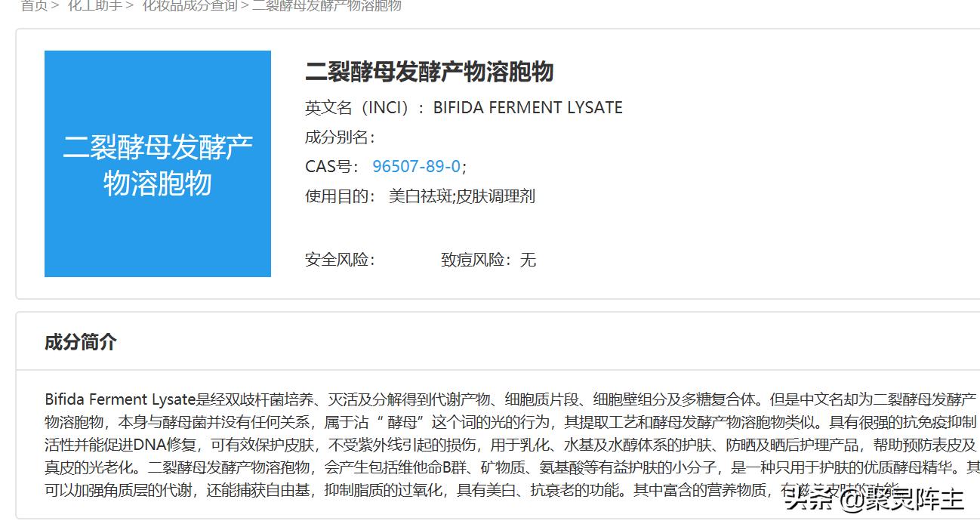Screen dimensions: 980x527
Task: Select the page title 二裂酵母发酵产物溶胞物
Action: [428, 72]
